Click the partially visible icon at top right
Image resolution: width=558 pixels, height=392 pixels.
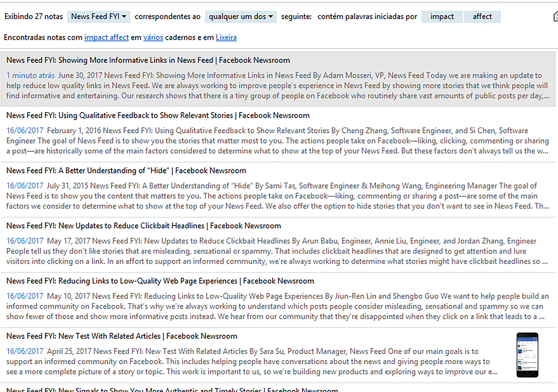tap(555, 16)
